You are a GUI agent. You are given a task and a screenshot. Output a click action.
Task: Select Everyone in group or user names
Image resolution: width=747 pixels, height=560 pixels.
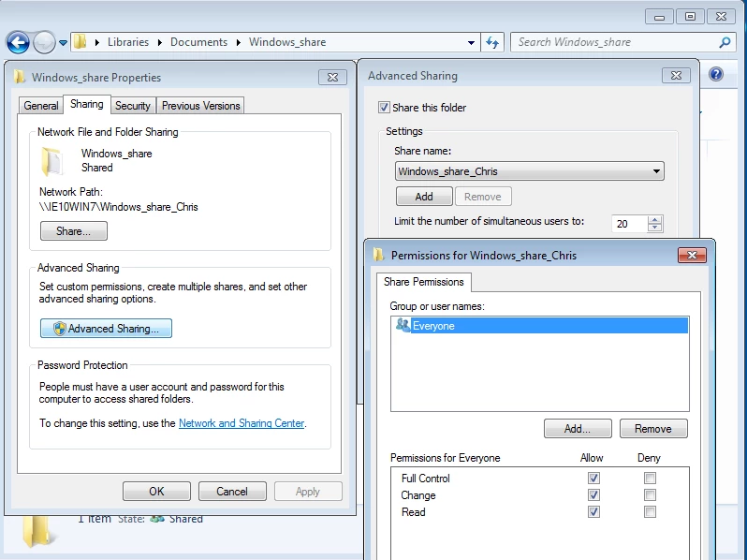540,326
